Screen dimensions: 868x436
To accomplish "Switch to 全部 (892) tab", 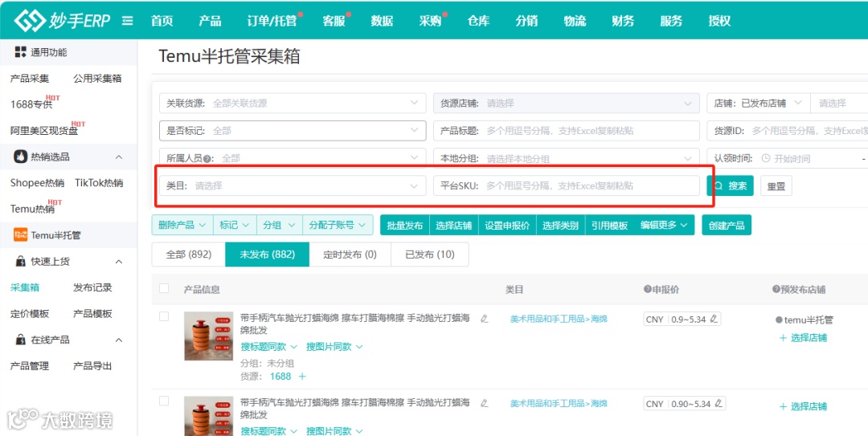I will pos(189,255).
